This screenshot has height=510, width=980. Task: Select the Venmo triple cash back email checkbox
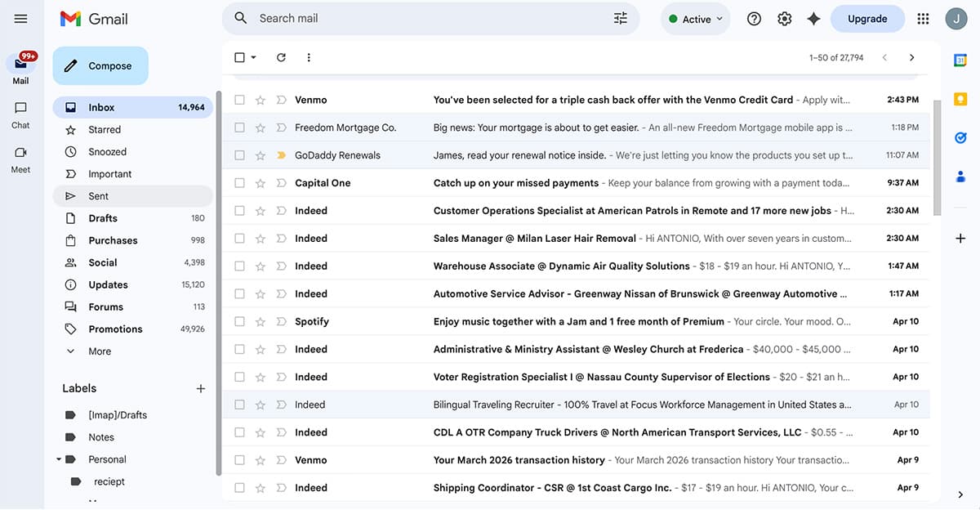pyautogui.click(x=239, y=100)
